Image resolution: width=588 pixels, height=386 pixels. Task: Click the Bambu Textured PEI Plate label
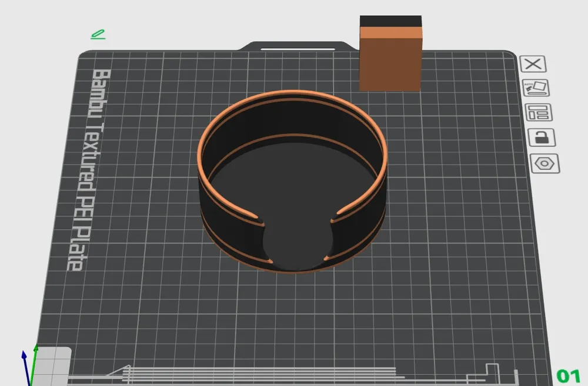pyautogui.click(x=87, y=169)
